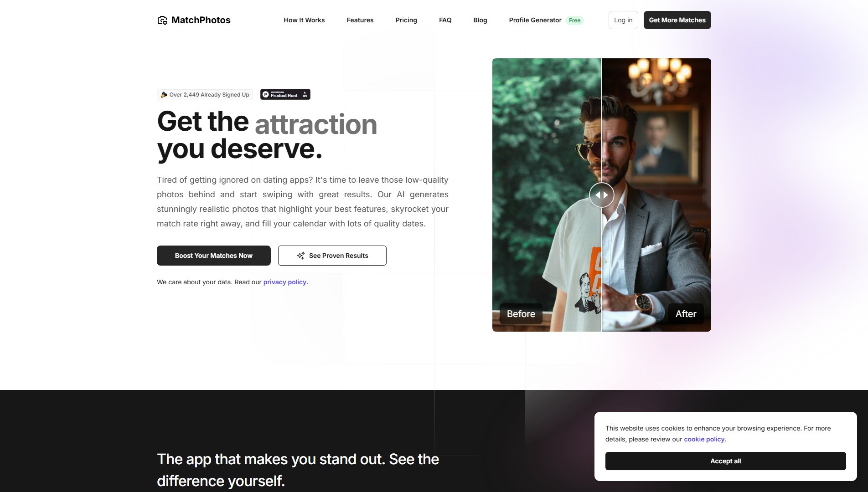Open the privacy policy link
The width and height of the screenshot is (868, 492).
(x=285, y=282)
